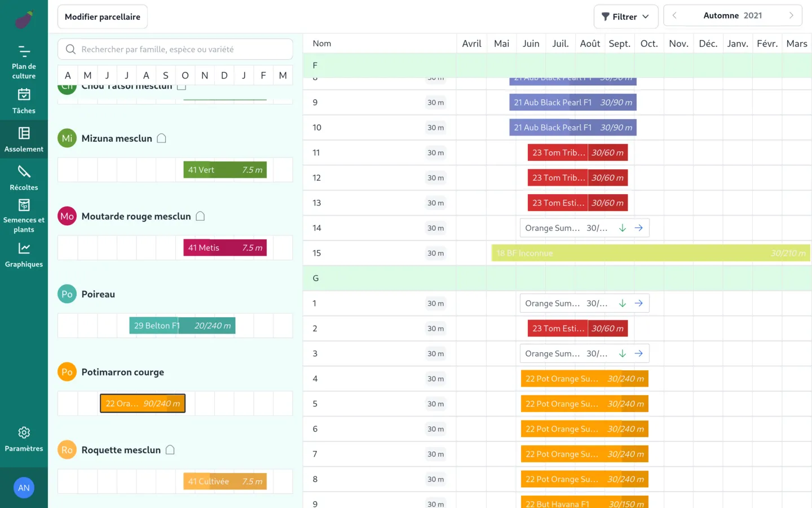Click down arrow on row F 14 suggestion
Viewport: 812px width, 508px height.
[x=623, y=228]
